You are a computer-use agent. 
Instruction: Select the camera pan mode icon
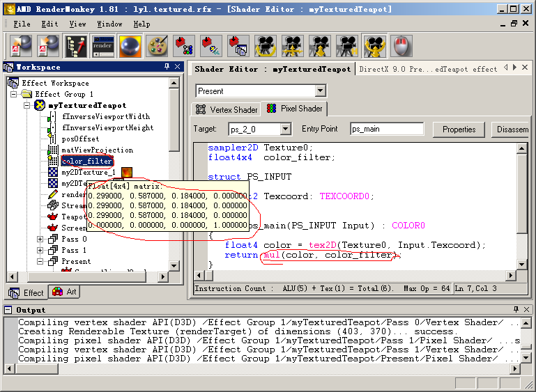[293, 46]
